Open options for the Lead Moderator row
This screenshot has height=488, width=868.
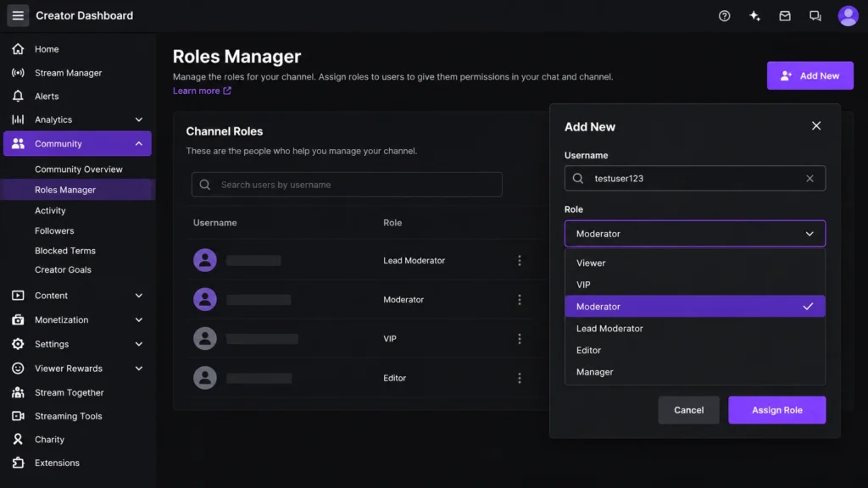[520, 261]
